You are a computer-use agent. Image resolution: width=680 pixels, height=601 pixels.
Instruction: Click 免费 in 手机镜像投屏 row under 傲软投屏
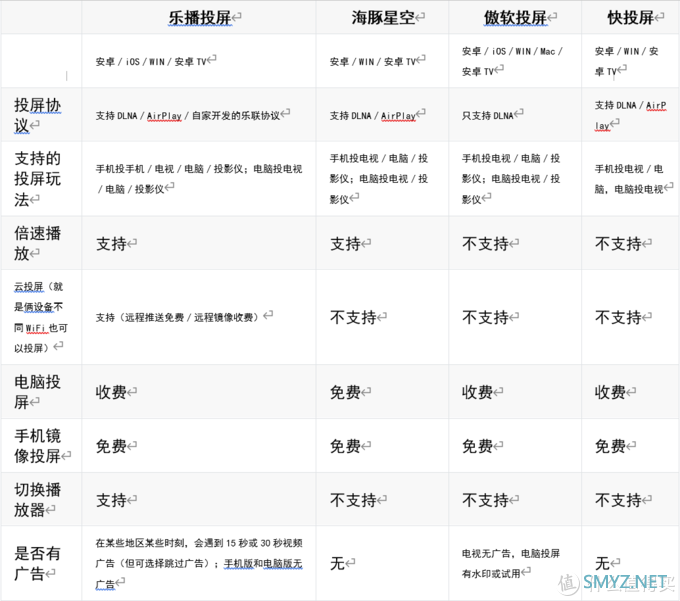click(477, 446)
